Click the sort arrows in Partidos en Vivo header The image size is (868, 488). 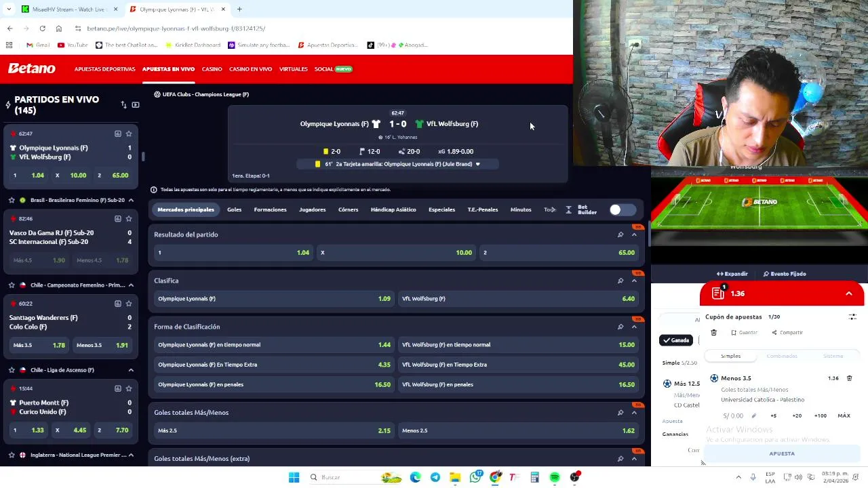pyautogui.click(x=123, y=104)
